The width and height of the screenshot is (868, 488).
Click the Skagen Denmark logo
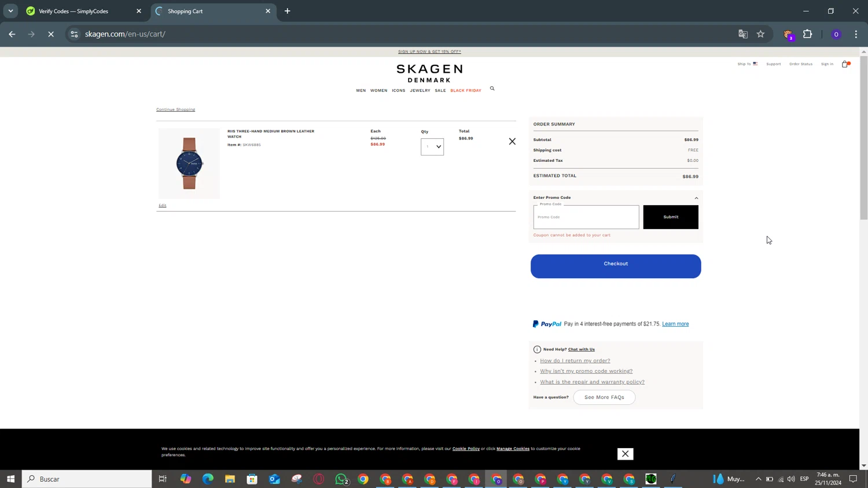click(429, 73)
